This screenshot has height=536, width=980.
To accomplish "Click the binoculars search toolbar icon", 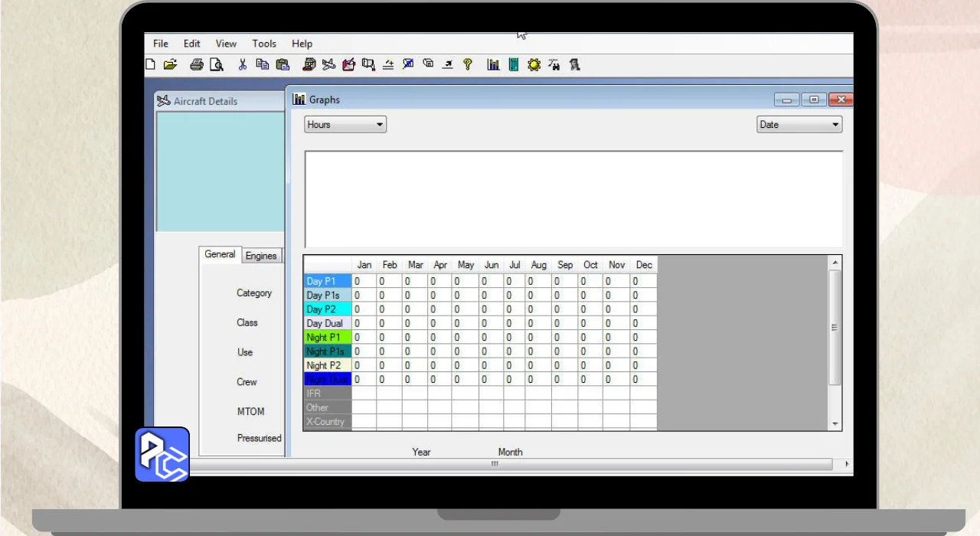I will tap(554, 65).
